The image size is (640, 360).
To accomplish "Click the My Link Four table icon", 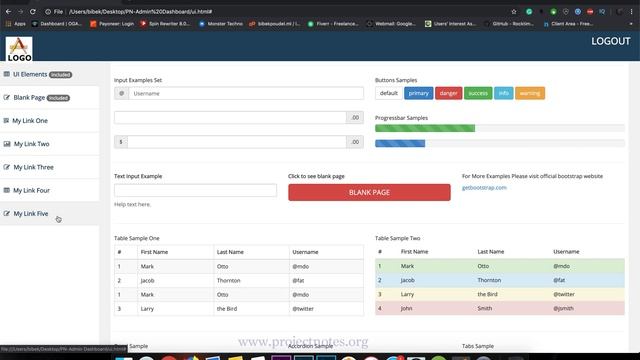I will click(x=7, y=191).
